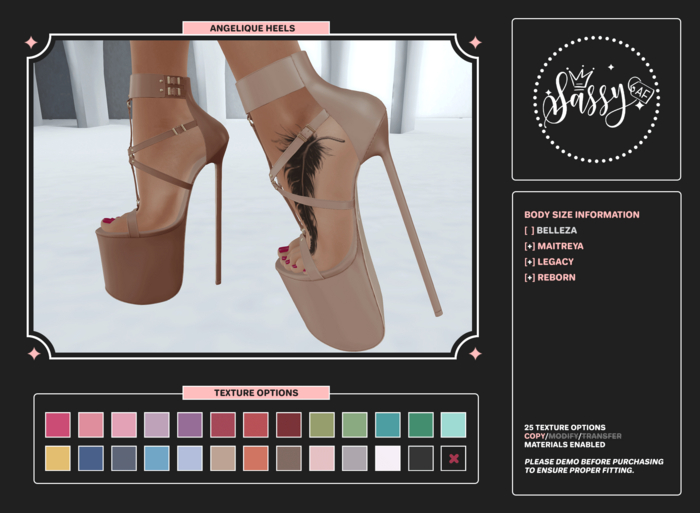Image resolution: width=700 pixels, height=513 pixels.
Task: Select the navy blue texture swatch
Action: [x=91, y=458]
